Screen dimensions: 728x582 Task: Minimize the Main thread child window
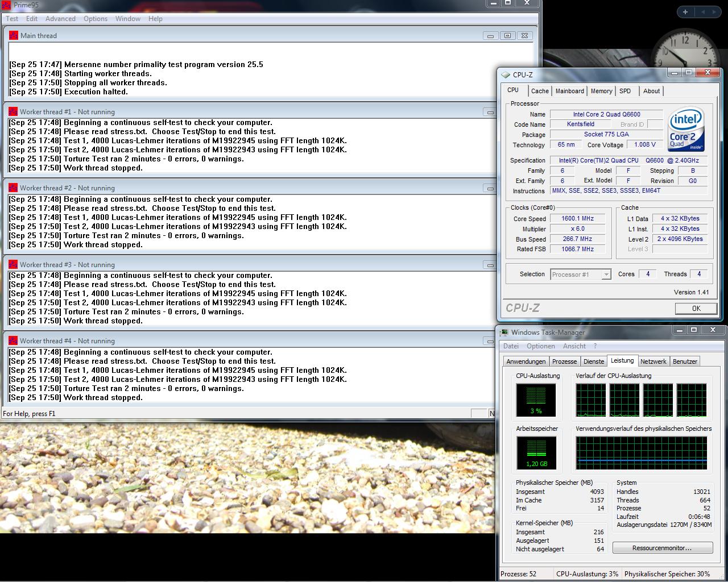[x=490, y=36]
